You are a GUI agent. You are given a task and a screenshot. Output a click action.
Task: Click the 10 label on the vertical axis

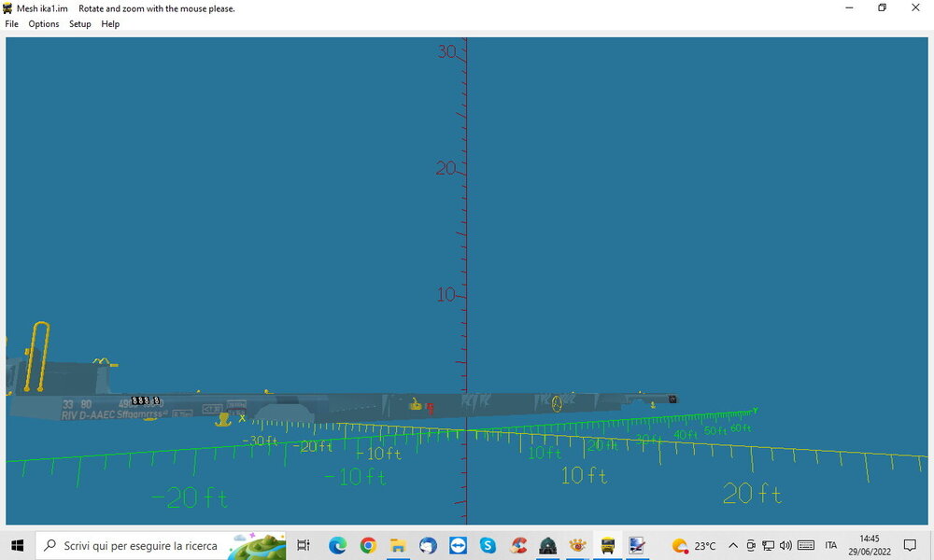[x=446, y=295]
